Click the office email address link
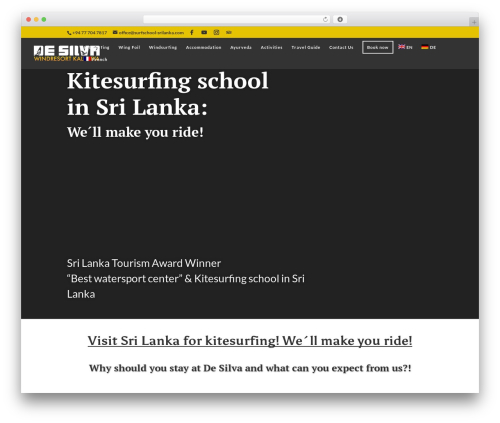Viewport: 500px width, 423px height. (148, 33)
